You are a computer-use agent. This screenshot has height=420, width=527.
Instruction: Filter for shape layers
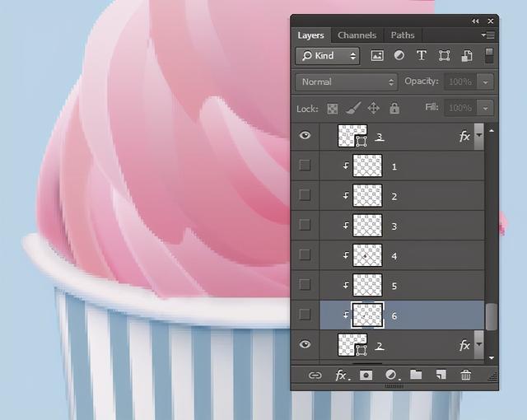[445, 55]
